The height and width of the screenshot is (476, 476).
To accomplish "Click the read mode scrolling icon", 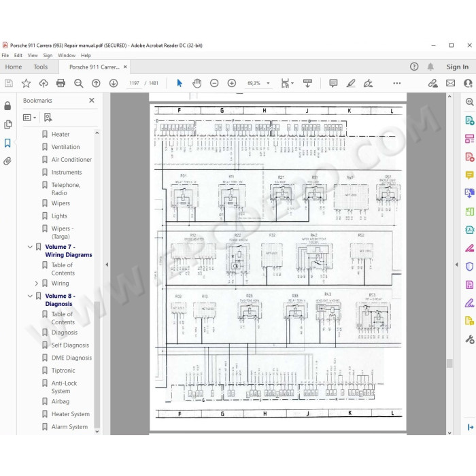I will (307, 83).
